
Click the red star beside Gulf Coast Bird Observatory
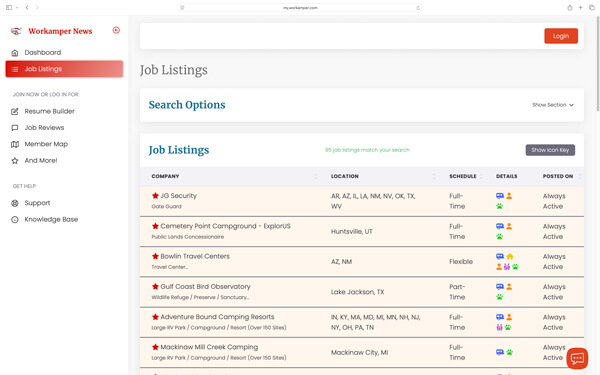click(155, 286)
